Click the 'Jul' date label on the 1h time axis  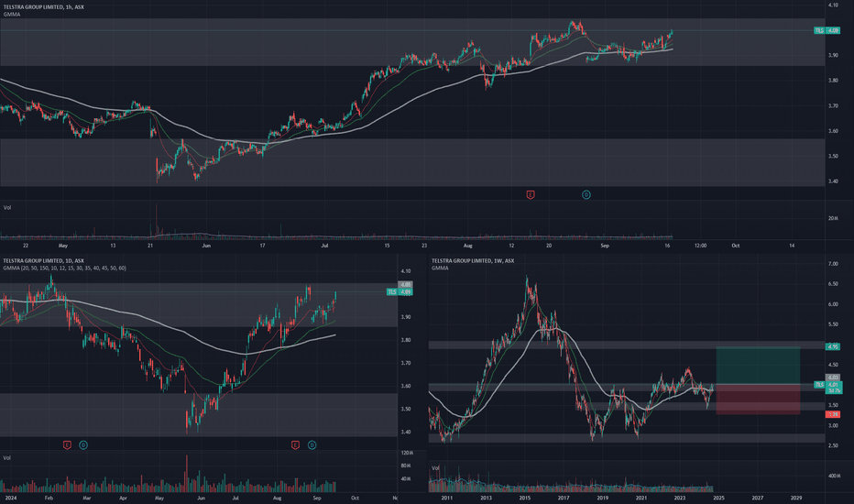pyautogui.click(x=324, y=246)
